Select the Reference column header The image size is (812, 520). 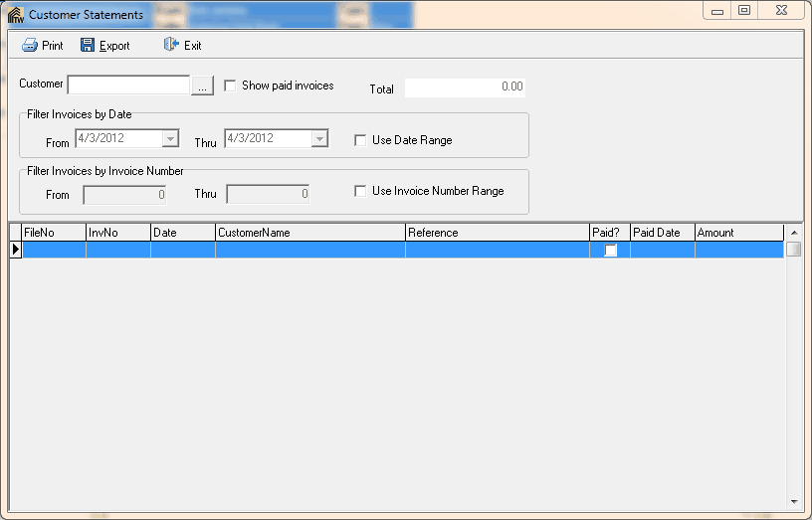(497, 233)
